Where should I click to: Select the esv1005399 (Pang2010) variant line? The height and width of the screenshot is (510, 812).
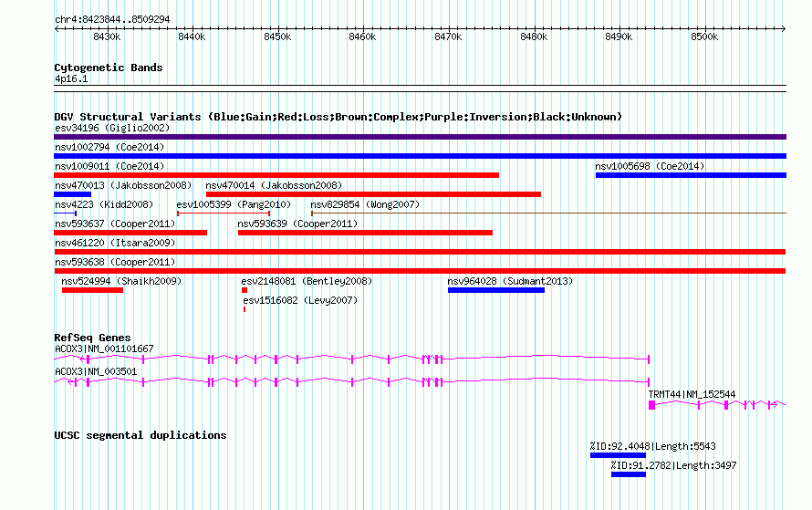224,213
